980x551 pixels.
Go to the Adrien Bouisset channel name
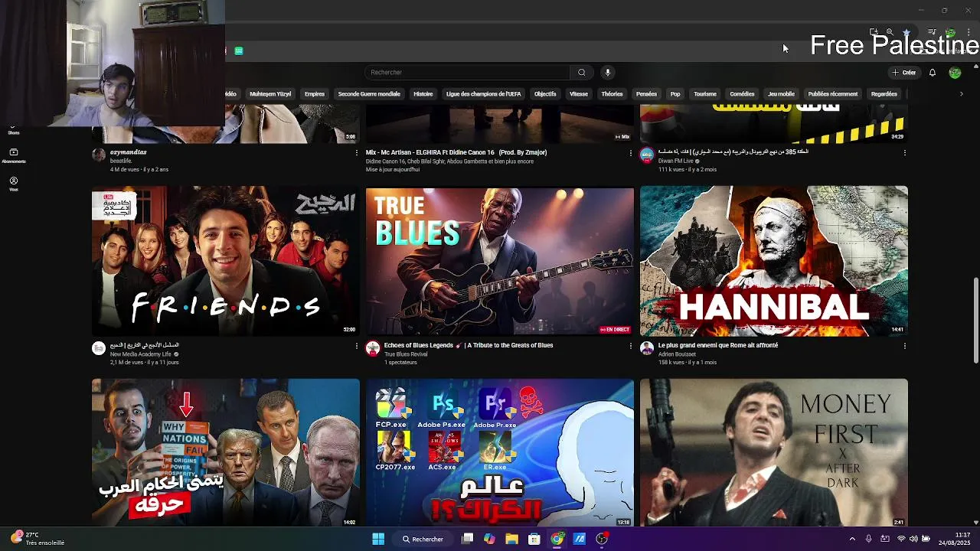coord(677,354)
